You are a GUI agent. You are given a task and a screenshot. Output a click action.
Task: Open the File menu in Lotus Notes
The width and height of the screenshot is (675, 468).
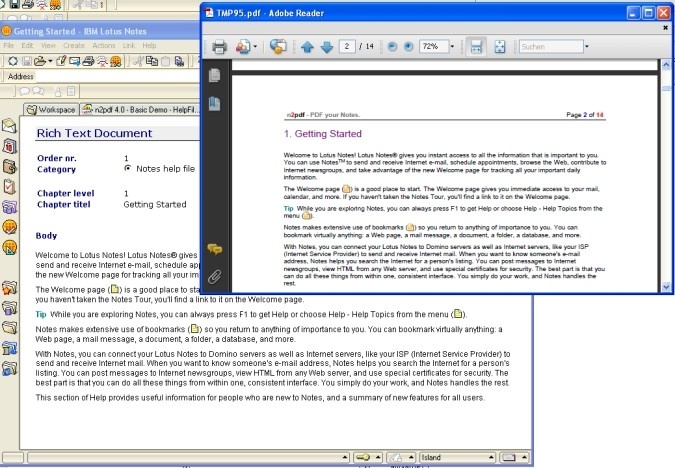(x=9, y=45)
